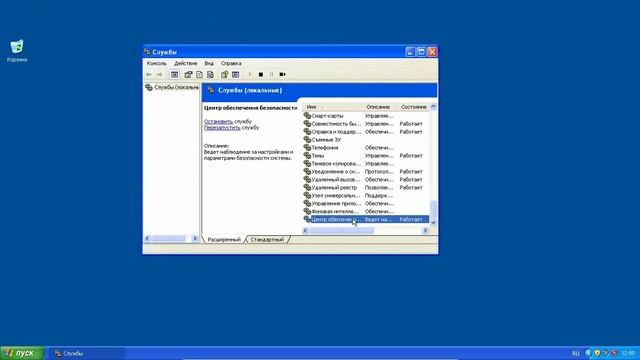Click the Службы taskbar button
The image size is (640, 360).
(x=87, y=353)
